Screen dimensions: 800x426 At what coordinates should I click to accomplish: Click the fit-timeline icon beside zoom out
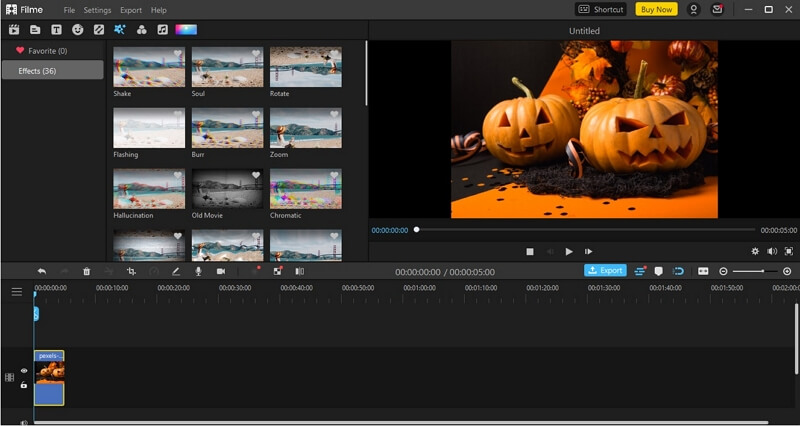[703, 271]
